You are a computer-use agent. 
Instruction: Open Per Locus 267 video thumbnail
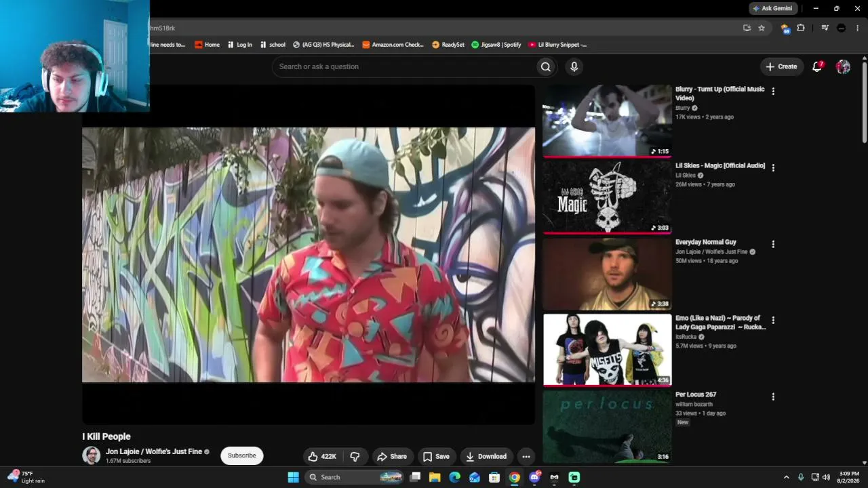[x=607, y=426]
